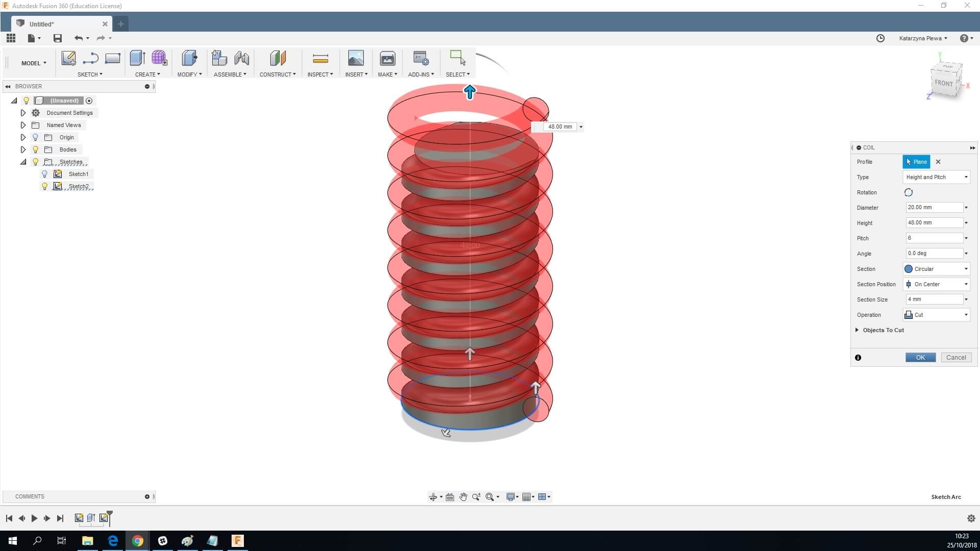
Task: Click the Insert Decal image icon
Action: (356, 58)
